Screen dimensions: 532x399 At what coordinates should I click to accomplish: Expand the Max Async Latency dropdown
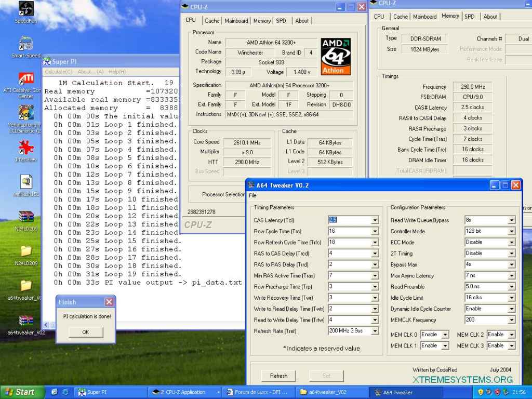point(511,275)
